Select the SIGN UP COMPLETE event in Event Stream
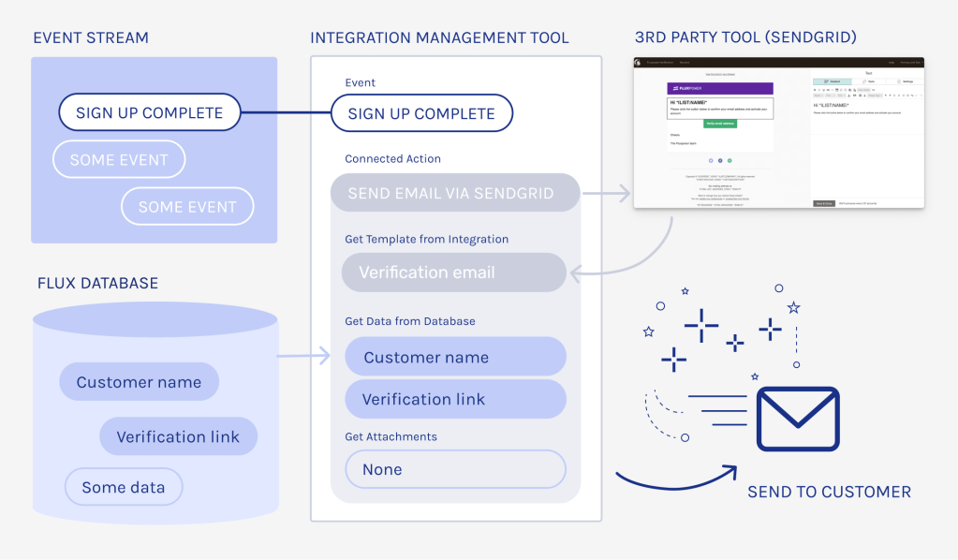Screen dimensions: 958x560 point(149,112)
